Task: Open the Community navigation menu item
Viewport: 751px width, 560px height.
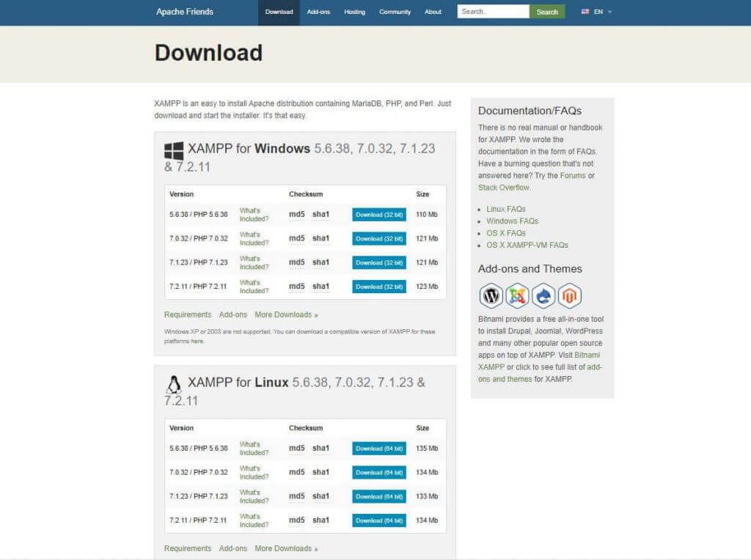Action: click(395, 12)
